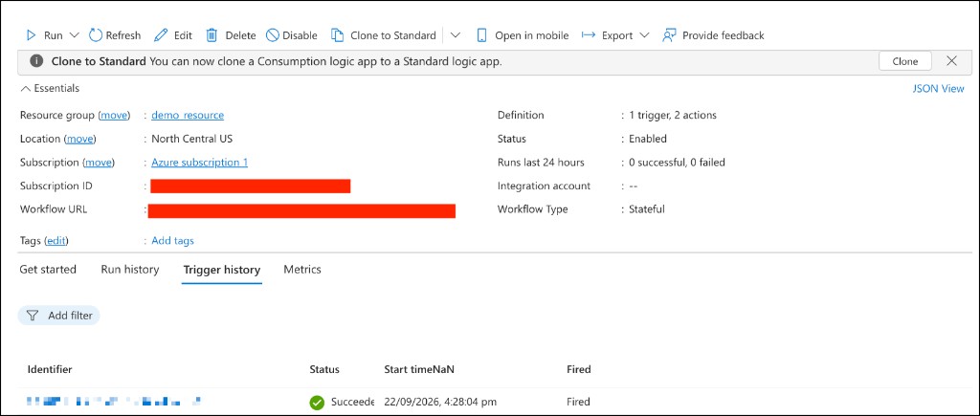Select the North Central US location value
The height and width of the screenshot is (416, 980).
point(191,139)
